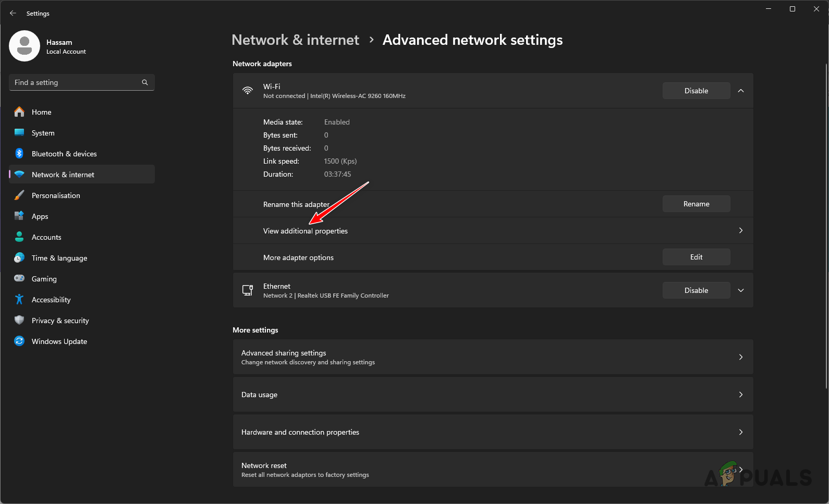This screenshot has height=504, width=829.
Task: Disable the Ethernet adapter
Action: click(x=696, y=290)
